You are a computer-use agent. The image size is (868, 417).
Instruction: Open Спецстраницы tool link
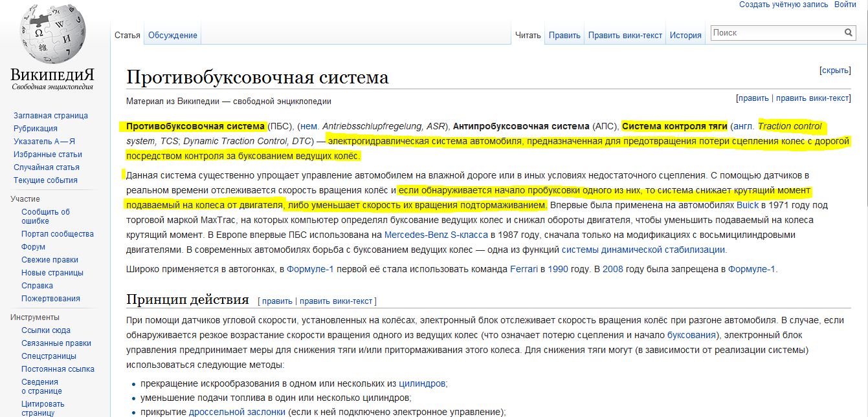pyautogui.click(x=49, y=356)
